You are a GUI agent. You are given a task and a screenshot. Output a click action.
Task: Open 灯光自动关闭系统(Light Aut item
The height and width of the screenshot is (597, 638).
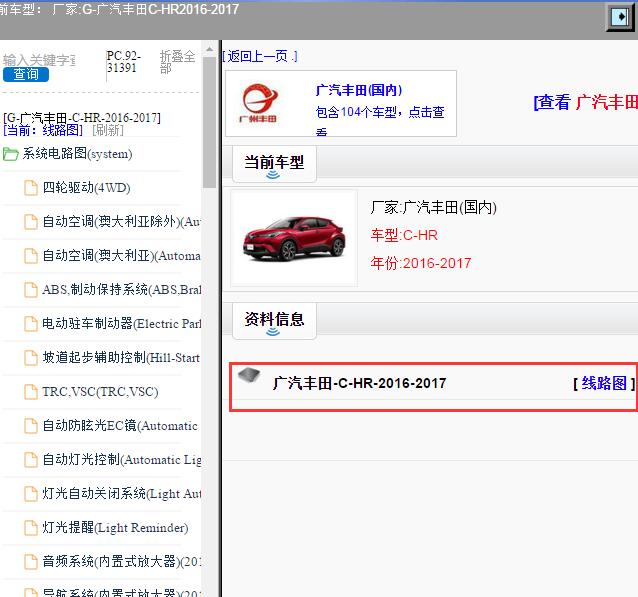coord(122,494)
